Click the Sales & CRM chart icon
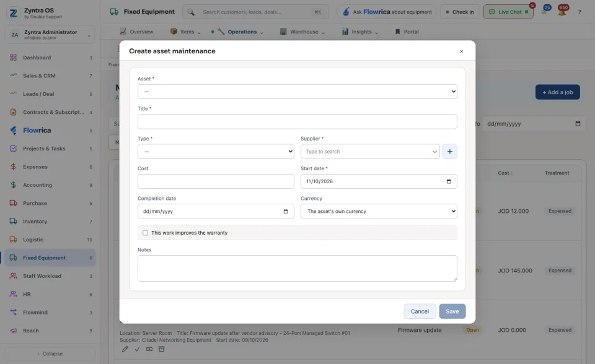This screenshot has width=595, height=364. 13,76
